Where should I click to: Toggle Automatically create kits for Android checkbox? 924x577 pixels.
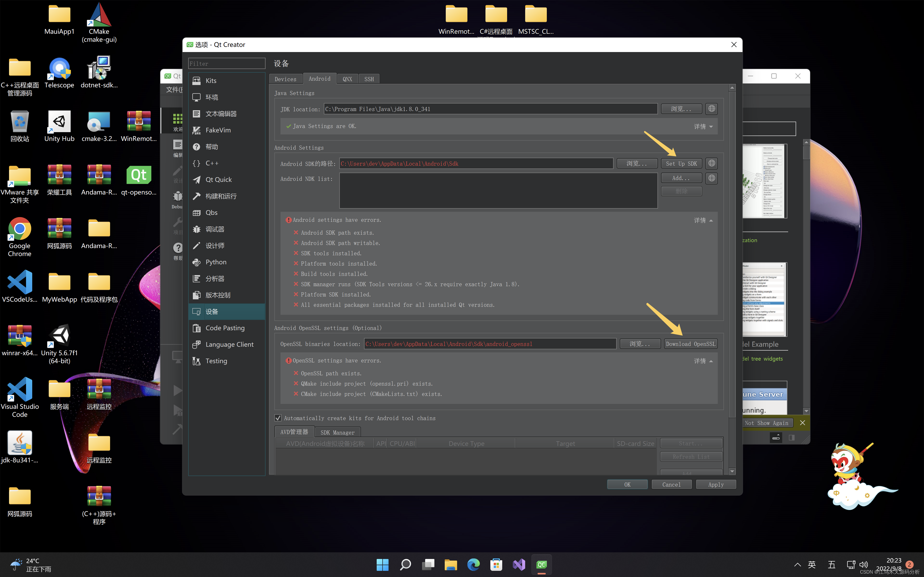(x=278, y=418)
